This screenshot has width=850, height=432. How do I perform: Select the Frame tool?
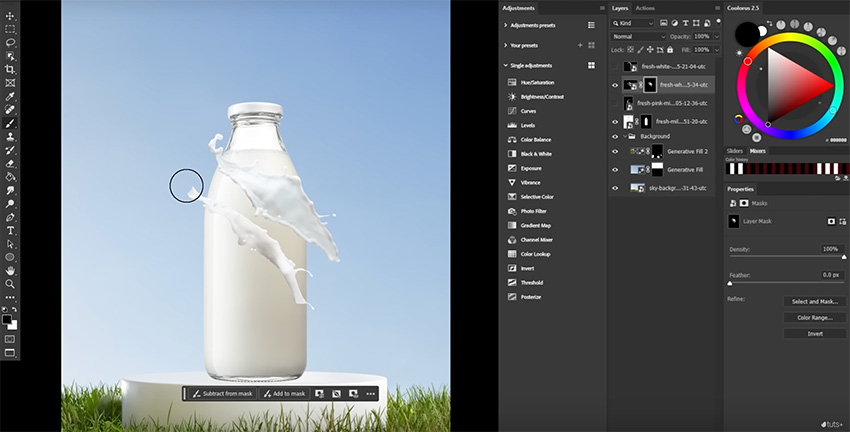point(10,83)
